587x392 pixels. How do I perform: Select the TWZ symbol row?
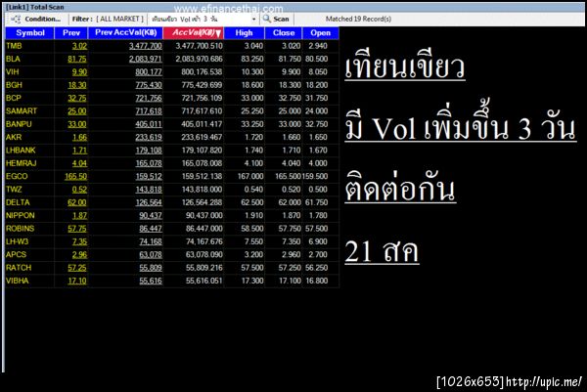172,190
